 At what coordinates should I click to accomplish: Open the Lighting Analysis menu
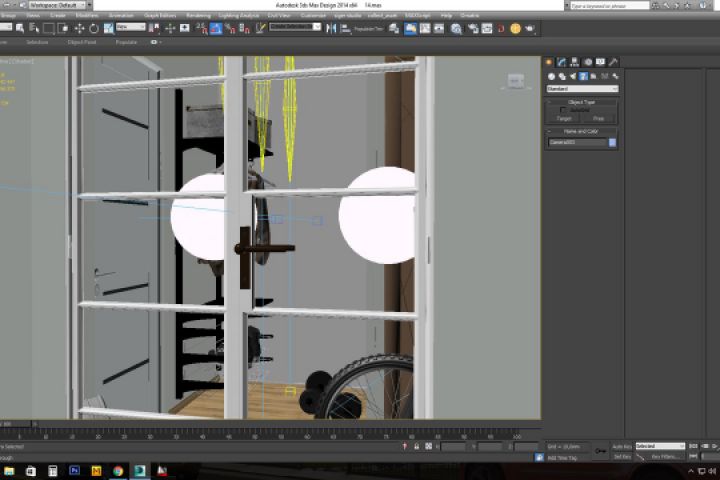(x=238, y=16)
